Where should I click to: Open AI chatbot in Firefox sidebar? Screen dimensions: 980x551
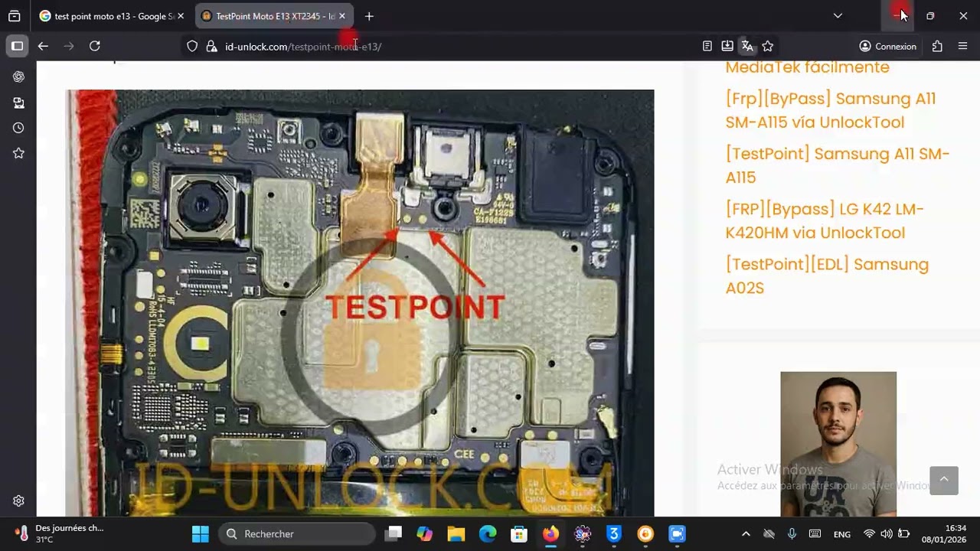[18, 77]
